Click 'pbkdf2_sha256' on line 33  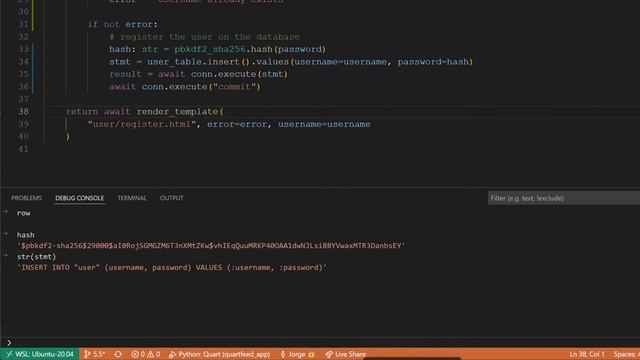coord(210,49)
